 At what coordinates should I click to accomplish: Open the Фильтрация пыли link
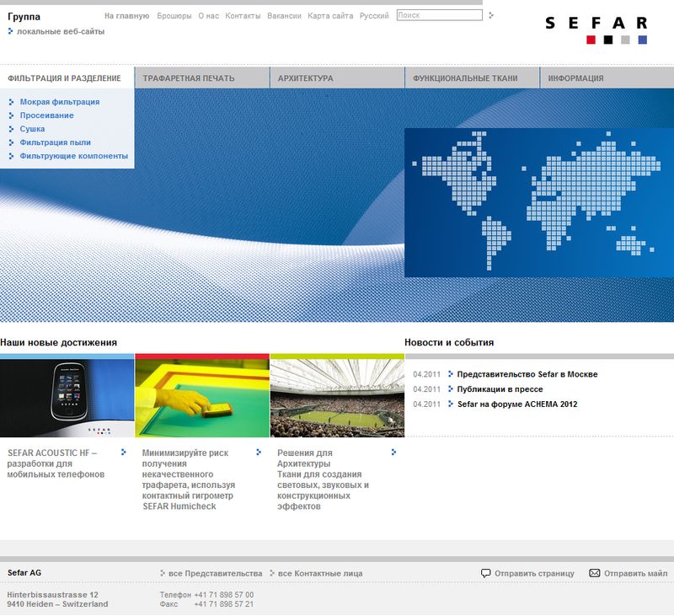coord(56,142)
